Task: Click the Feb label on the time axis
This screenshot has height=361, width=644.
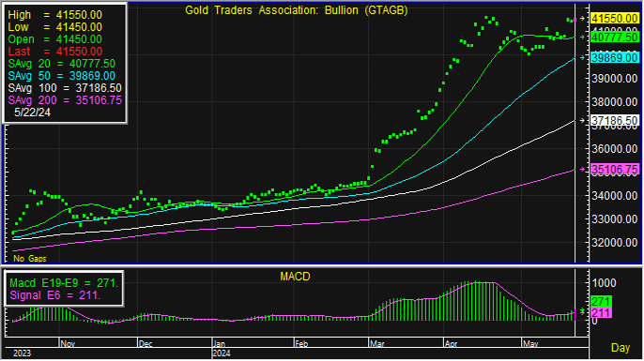Action: coord(301,344)
